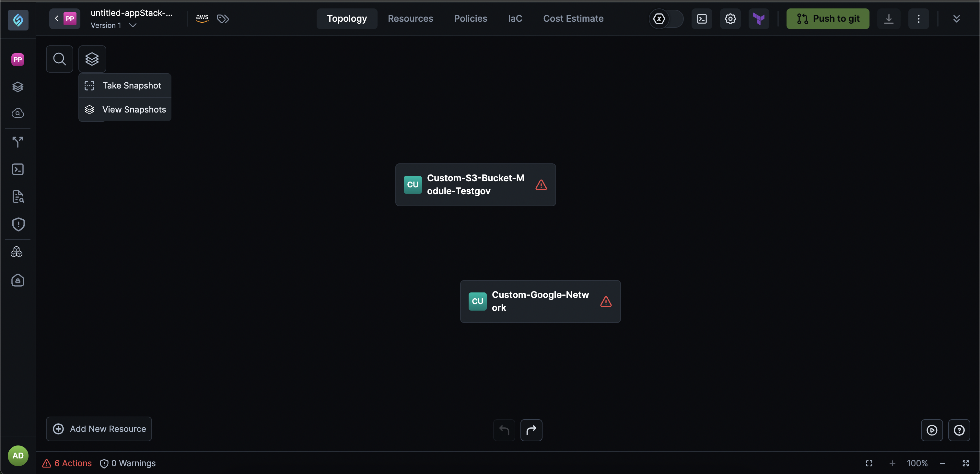This screenshot has width=980, height=474.
Task: Click Add New Resource button
Action: point(99,429)
